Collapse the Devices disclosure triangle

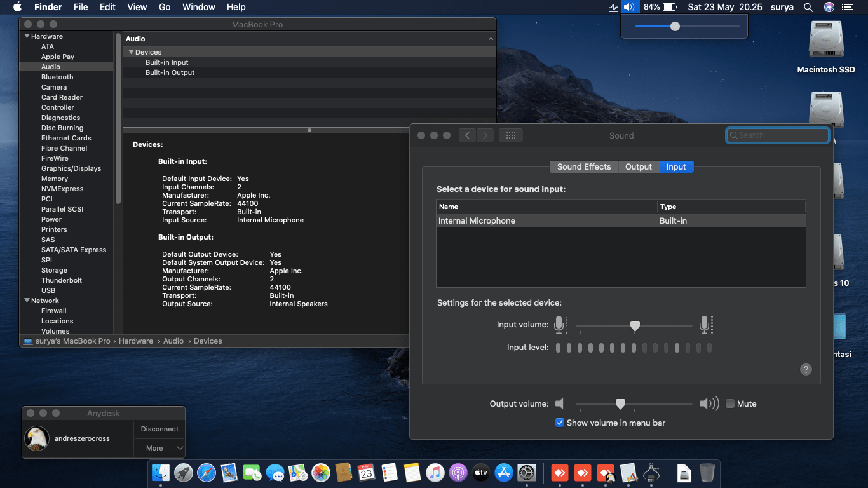coord(131,52)
